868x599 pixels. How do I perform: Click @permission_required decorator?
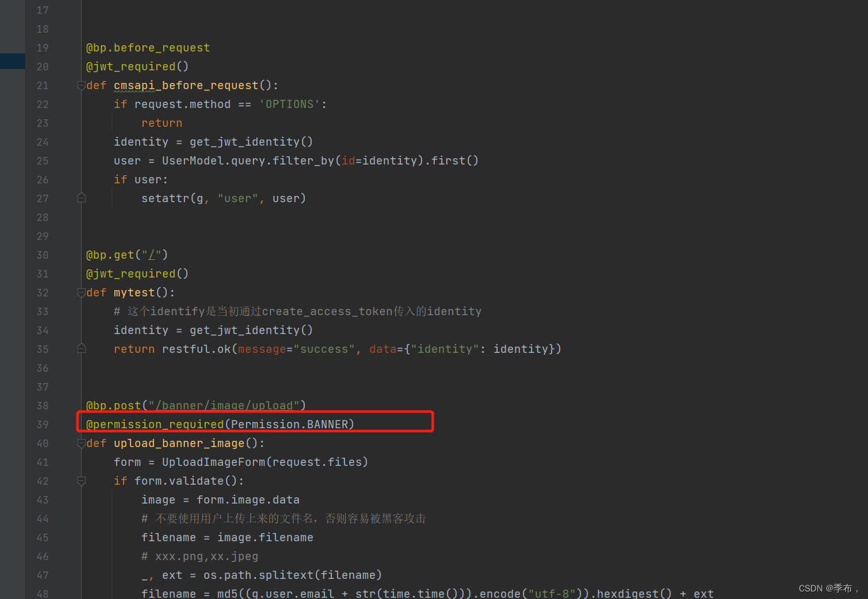click(155, 424)
